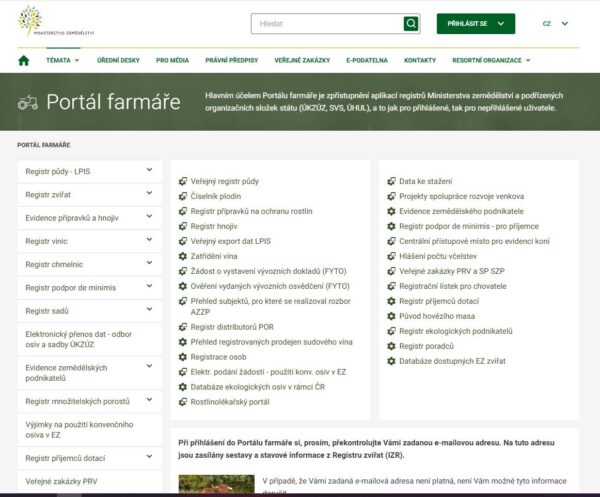Open Elektr. podání žádosti konv. osiv link
This screenshot has height=497, width=600.
coord(268,372)
